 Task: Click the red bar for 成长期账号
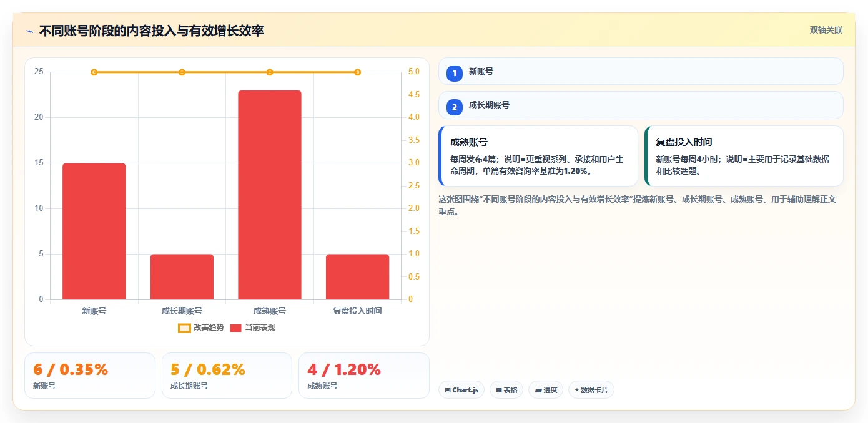point(182,277)
